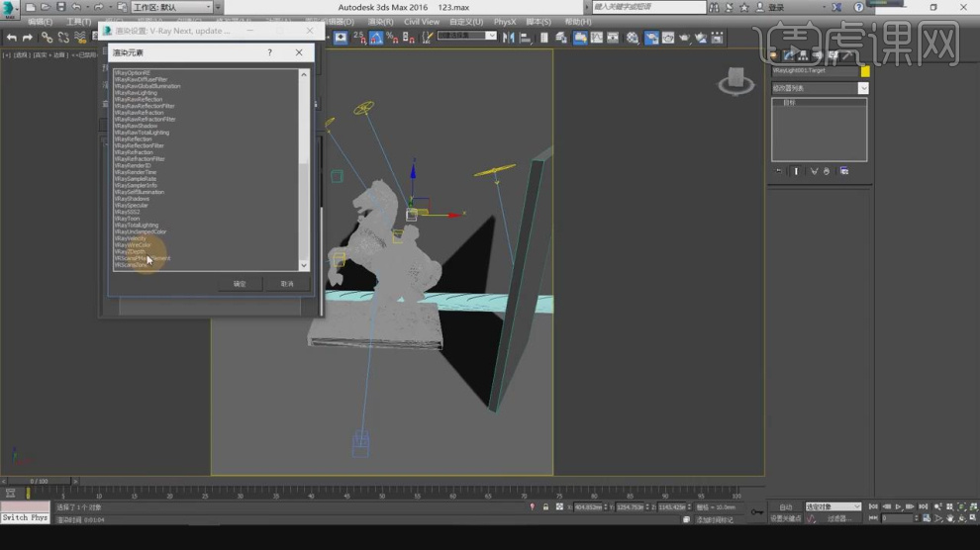Click the X coordinate field
980x550 pixels.
click(588, 506)
